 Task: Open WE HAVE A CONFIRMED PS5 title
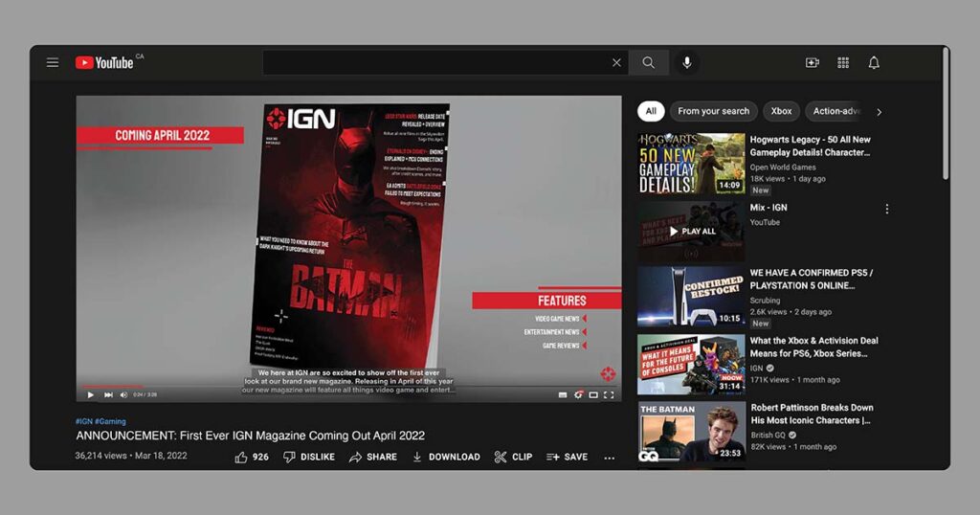(x=812, y=279)
